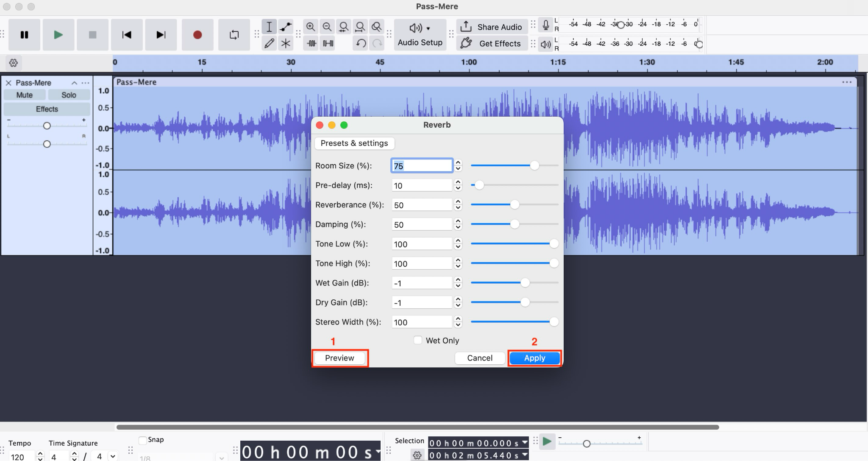Enable the Wet Only checkbox

(x=417, y=340)
